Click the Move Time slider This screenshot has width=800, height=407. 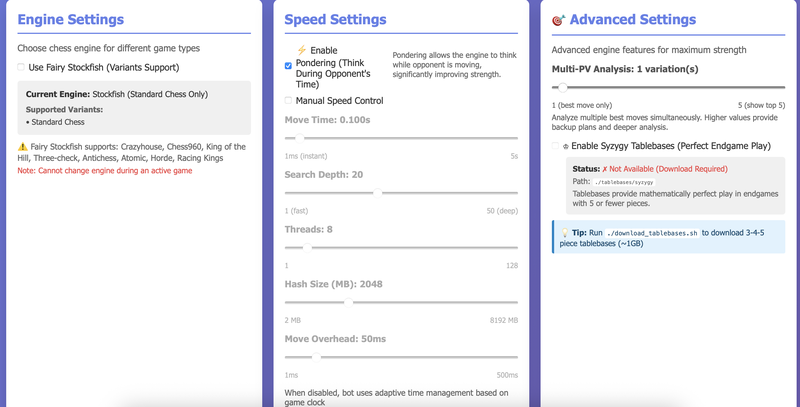click(401, 138)
